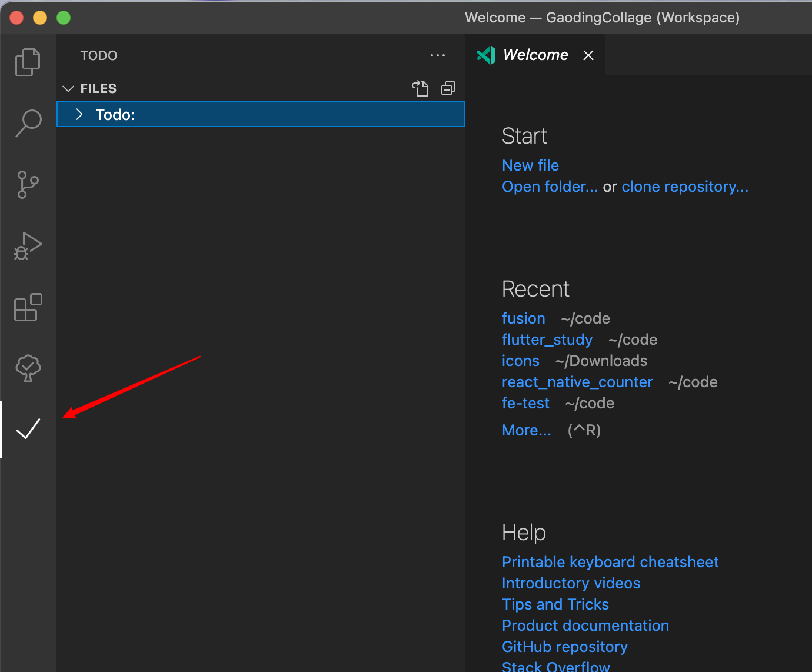Screen dimensions: 812x672
Task: Open the Extensions view icon
Action: [27, 308]
